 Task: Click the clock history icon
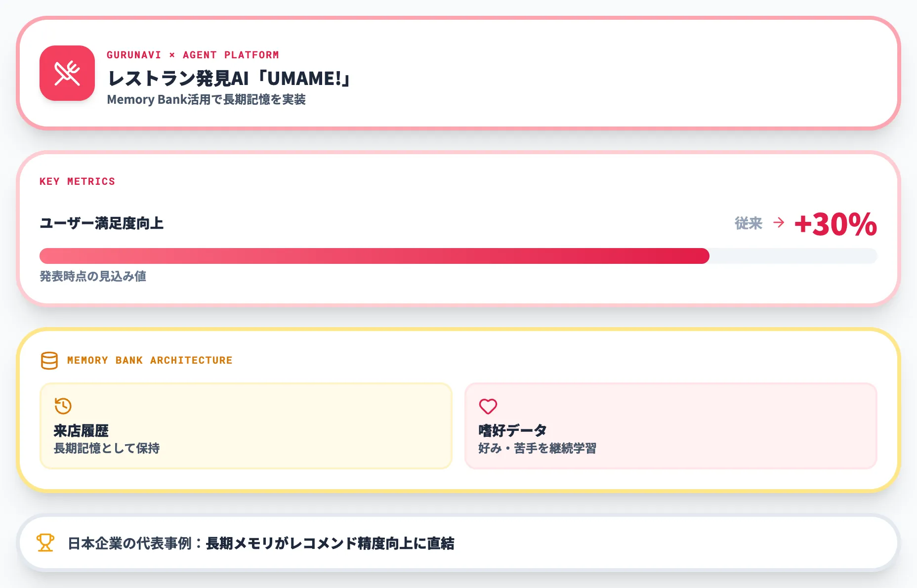click(63, 406)
